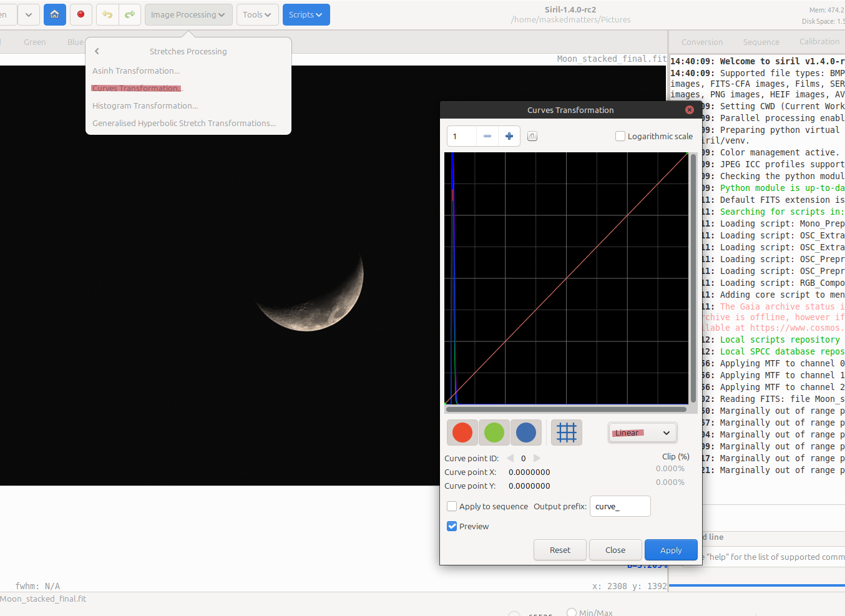This screenshot has width=845, height=616.
Task: Click the green redo arrow
Action: click(130, 14)
